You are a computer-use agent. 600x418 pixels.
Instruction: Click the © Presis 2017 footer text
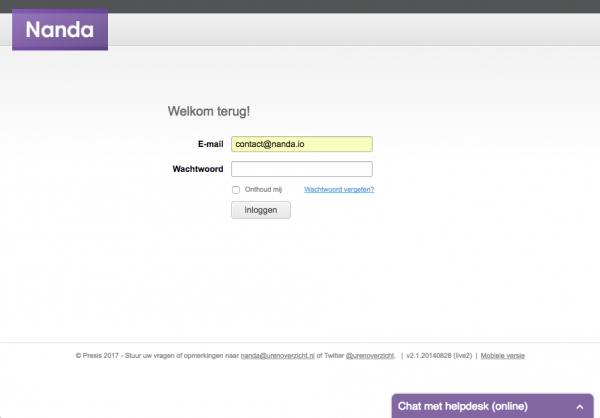click(x=97, y=356)
